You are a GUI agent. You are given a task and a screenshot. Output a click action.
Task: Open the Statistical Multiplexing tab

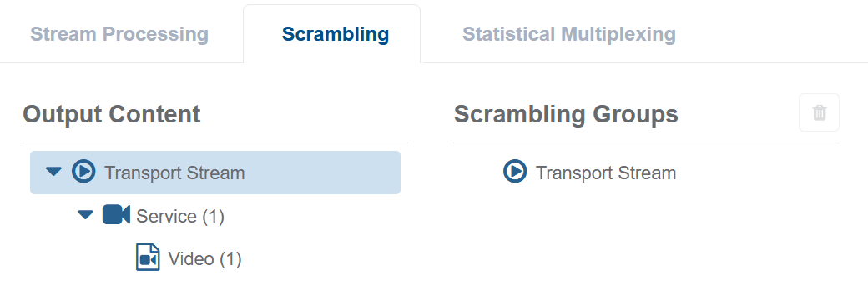click(569, 34)
